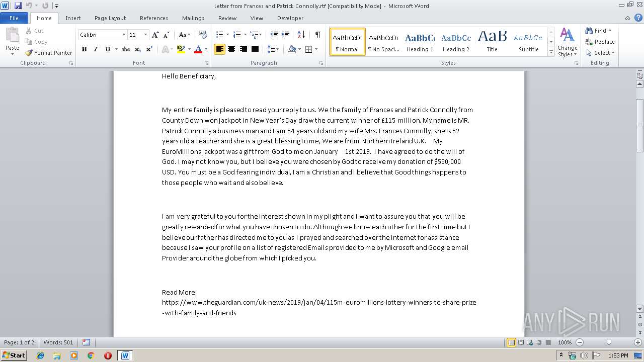Screen dimensions: 644x362
Task: Click Words: 501 in status bar
Action: click(58, 342)
